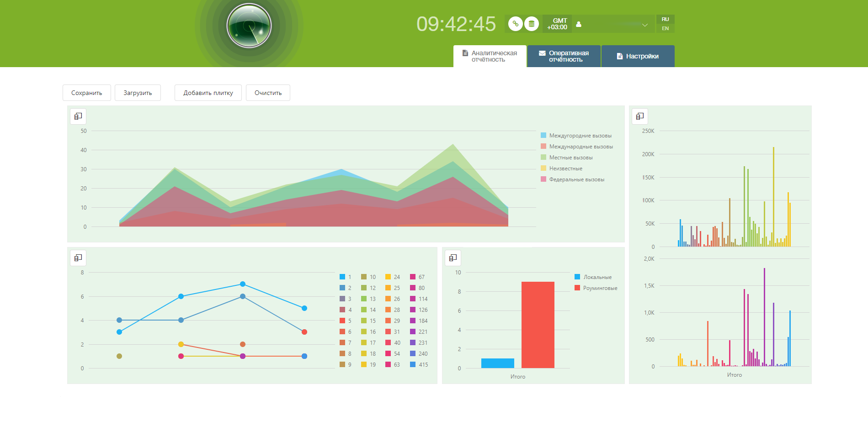Viewport: 868px width, 442px height.
Task: Click the Сохранить button
Action: (86, 93)
